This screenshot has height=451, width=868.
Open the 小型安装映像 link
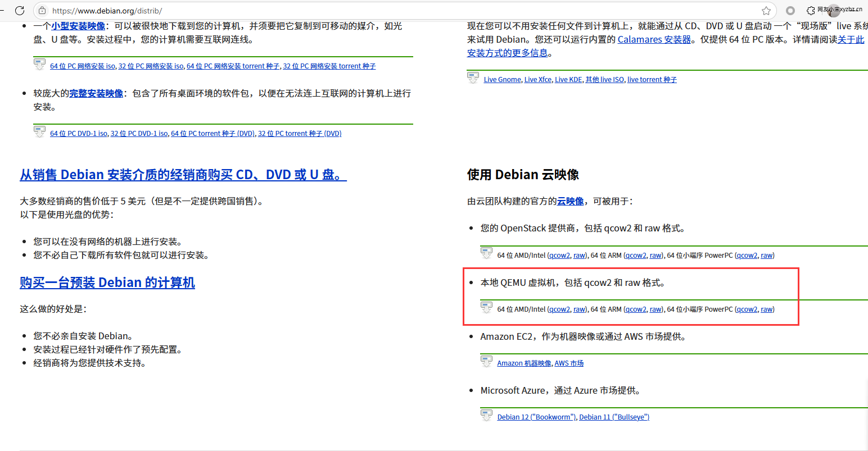coord(78,26)
